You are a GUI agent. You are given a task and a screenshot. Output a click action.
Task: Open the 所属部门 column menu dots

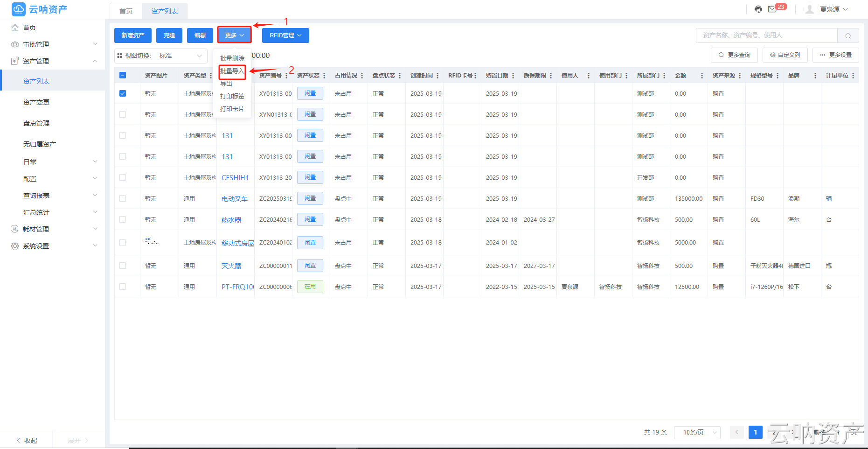(x=664, y=76)
